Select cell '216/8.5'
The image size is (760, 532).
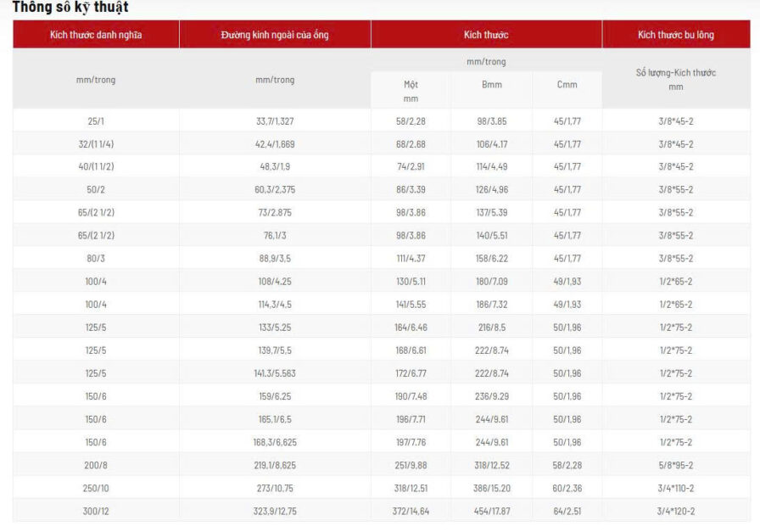[x=491, y=328]
